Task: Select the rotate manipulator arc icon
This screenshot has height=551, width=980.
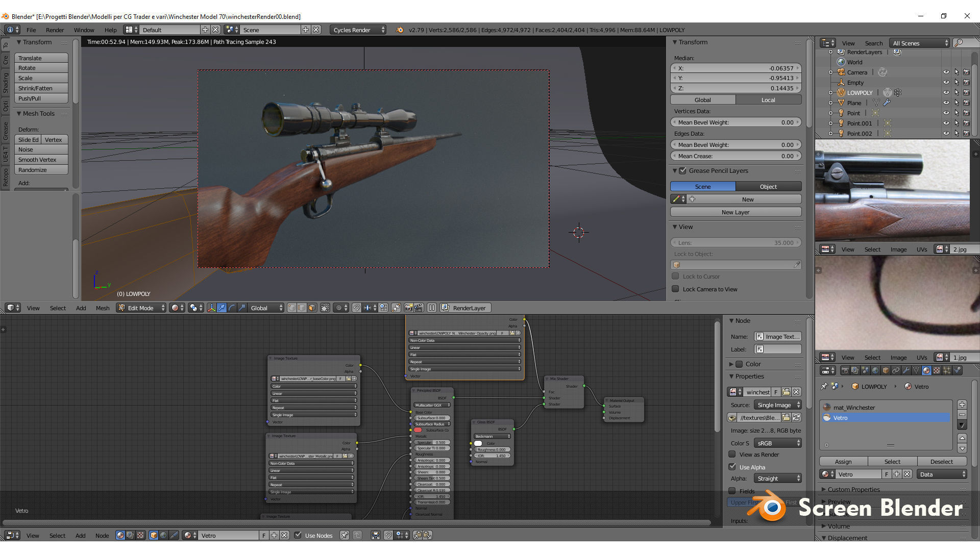Action: [x=232, y=308]
